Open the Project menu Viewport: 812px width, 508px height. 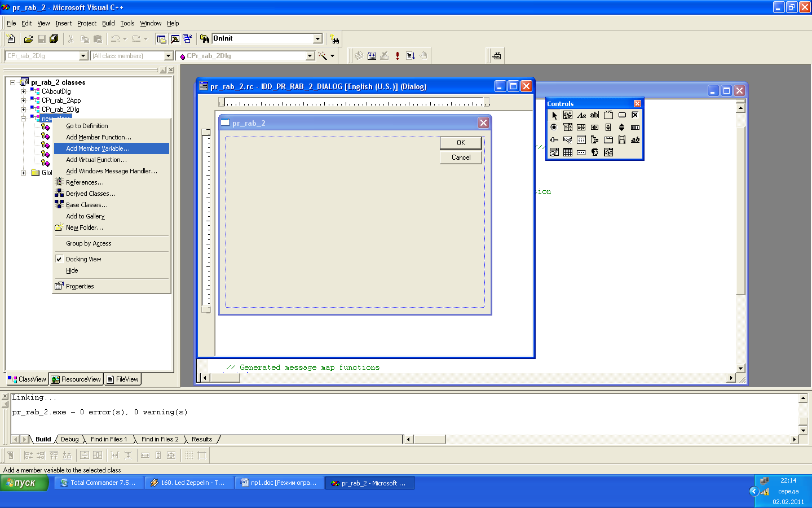(x=87, y=23)
